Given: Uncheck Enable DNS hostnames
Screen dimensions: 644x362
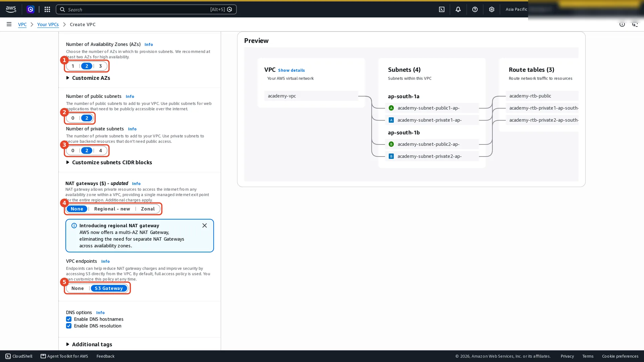Looking at the screenshot, I should (x=69, y=319).
